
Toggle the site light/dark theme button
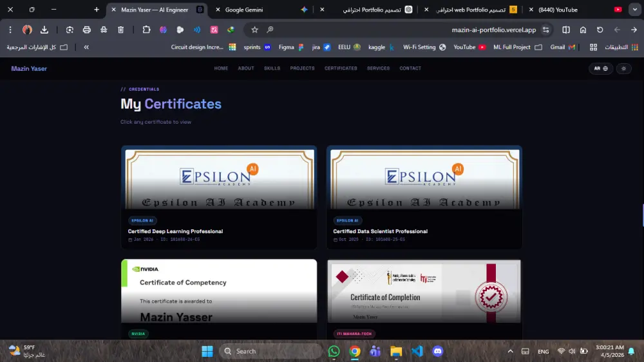tap(623, 69)
